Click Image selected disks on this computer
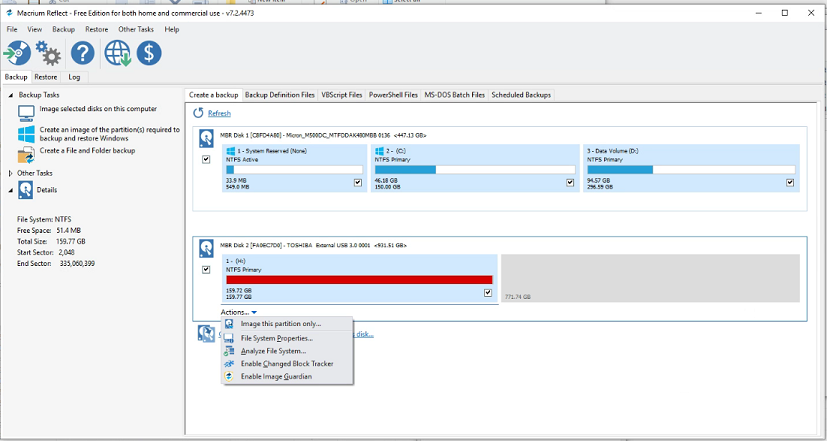 pos(98,109)
